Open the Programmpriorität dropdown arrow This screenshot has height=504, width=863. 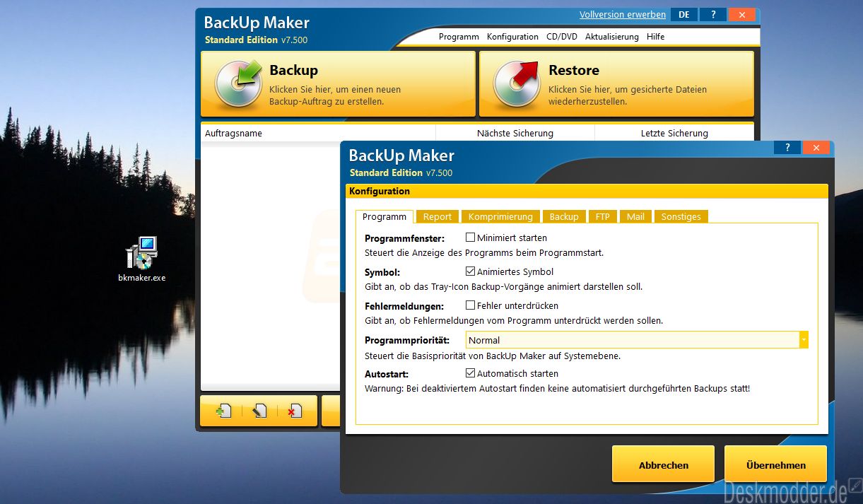[804, 340]
